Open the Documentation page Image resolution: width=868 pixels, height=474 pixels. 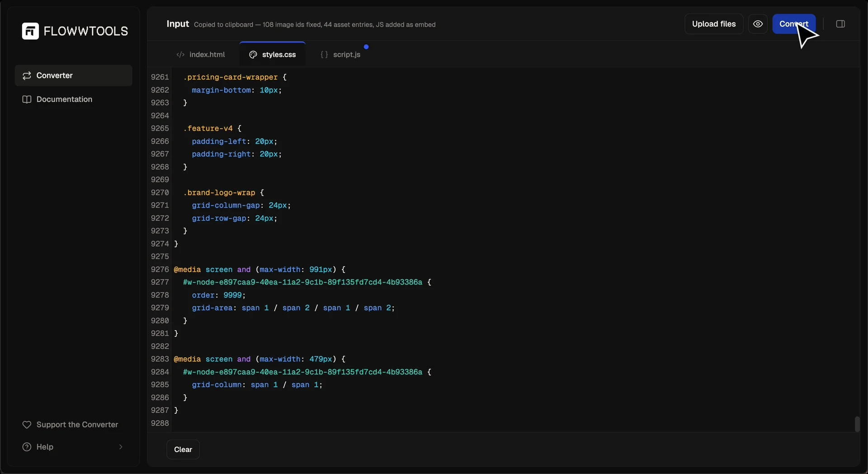(74, 100)
